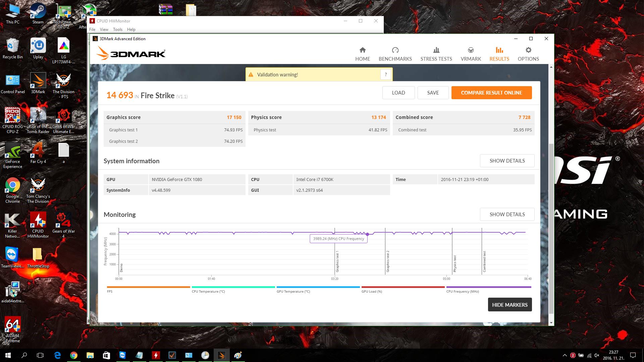This screenshot has width=644, height=362.
Task: Click the Combined test chart marker
Action: 484,261
